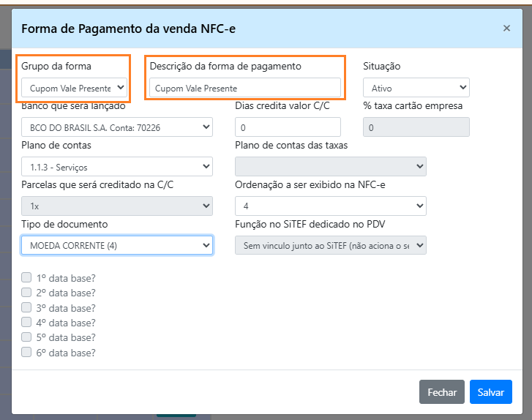532x420 pixels.
Task: Open the Banco que será lançado dropdown
Action: point(117,127)
